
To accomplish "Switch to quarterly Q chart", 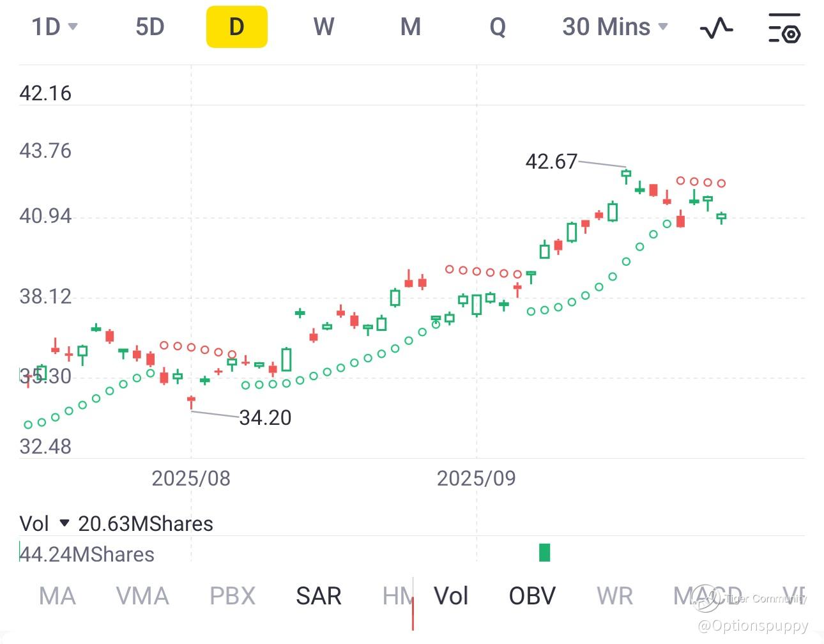I will point(498,27).
